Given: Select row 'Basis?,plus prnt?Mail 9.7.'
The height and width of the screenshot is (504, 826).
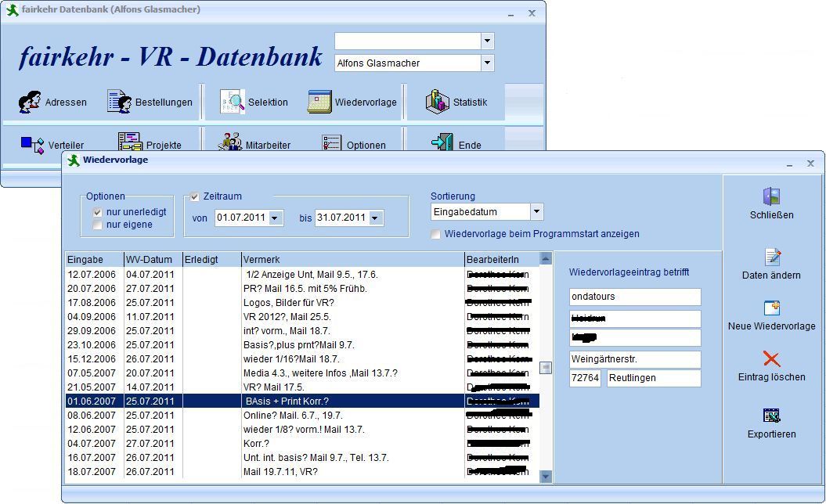Looking at the screenshot, I should click(x=302, y=345).
